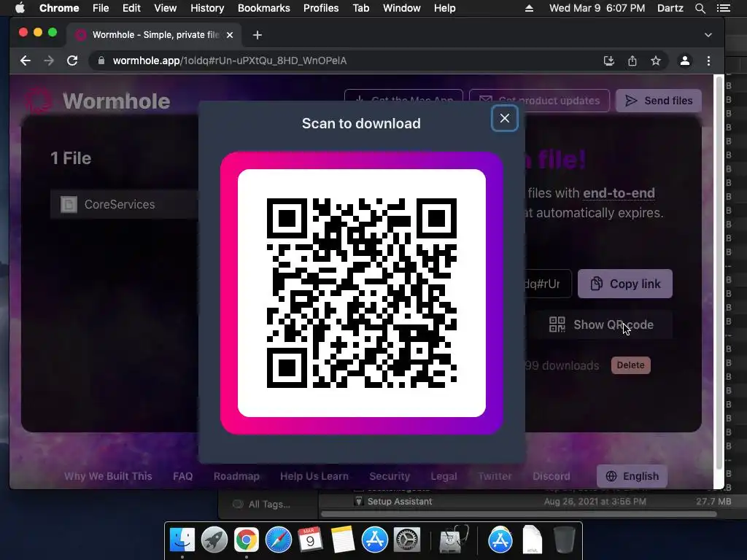Open the Chrome profile icon
The height and width of the screenshot is (560, 747).
[685, 61]
